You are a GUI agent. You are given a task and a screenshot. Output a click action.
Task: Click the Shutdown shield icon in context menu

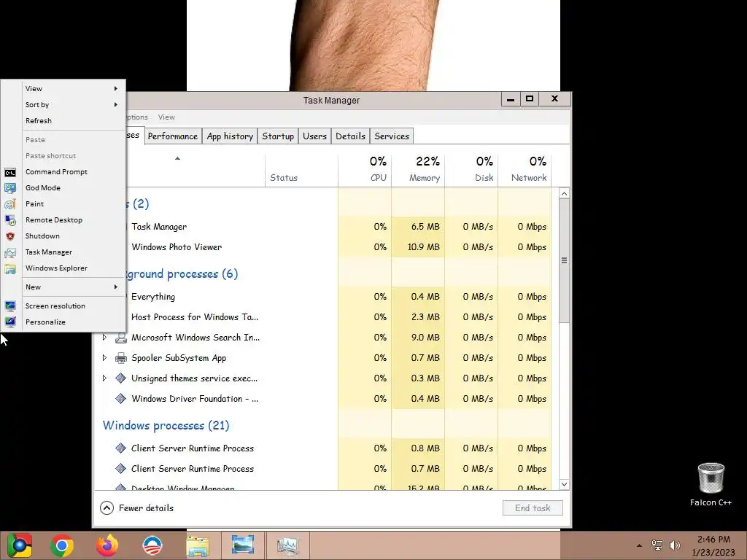(x=10, y=236)
